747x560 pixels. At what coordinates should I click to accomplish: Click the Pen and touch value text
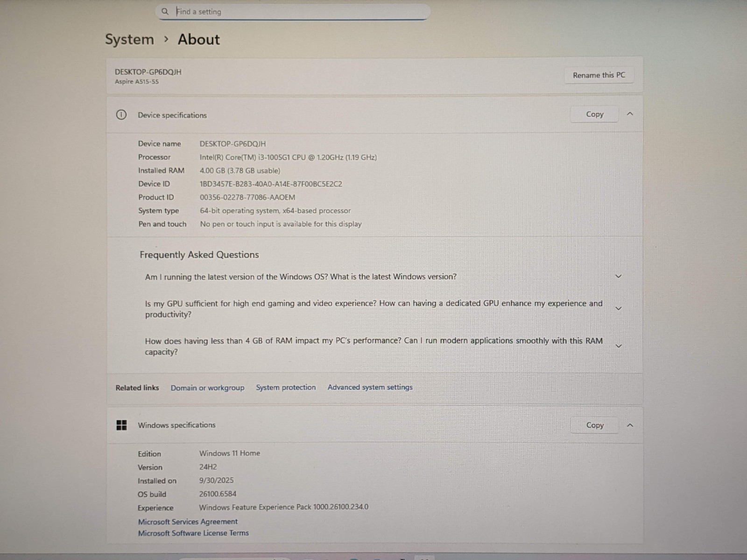click(281, 224)
